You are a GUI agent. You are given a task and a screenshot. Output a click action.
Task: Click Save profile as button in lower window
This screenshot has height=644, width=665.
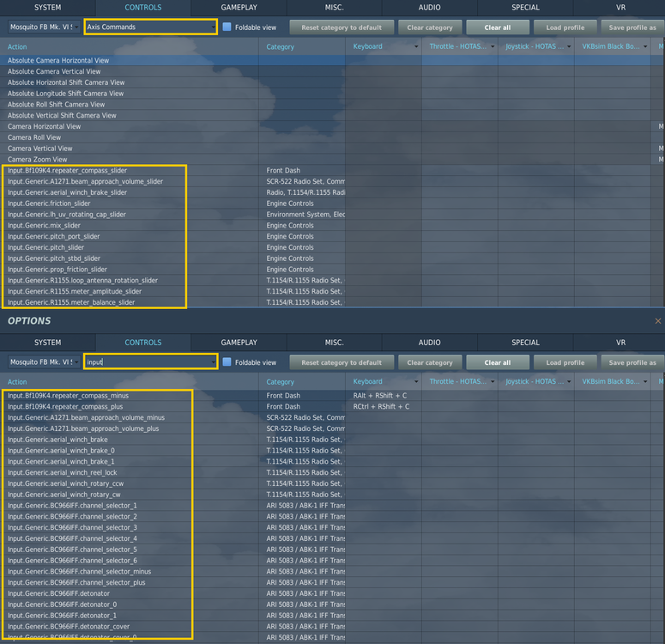point(632,362)
